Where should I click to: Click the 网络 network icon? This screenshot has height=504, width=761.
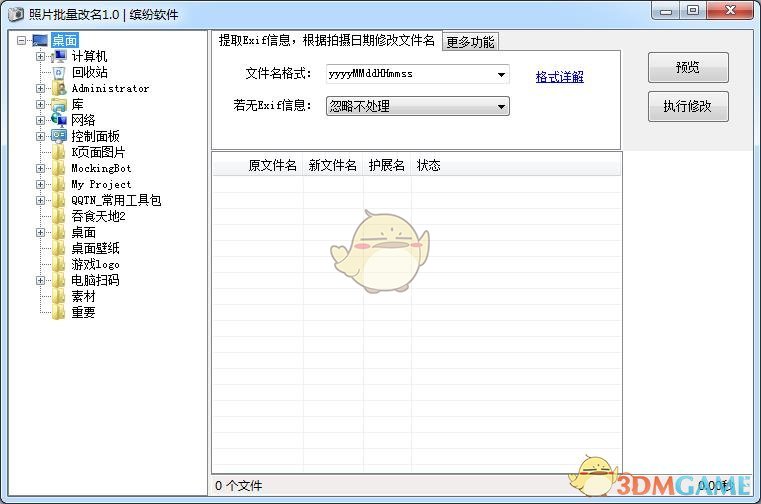point(59,121)
